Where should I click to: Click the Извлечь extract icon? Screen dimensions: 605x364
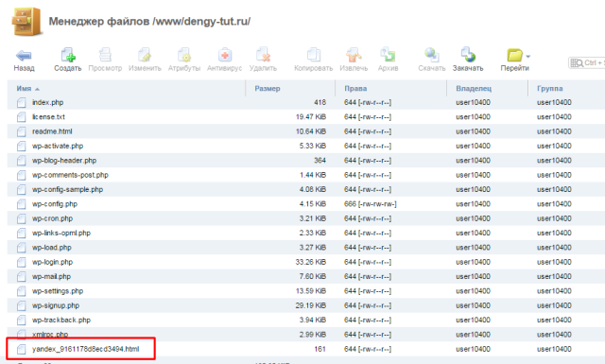click(x=354, y=55)
